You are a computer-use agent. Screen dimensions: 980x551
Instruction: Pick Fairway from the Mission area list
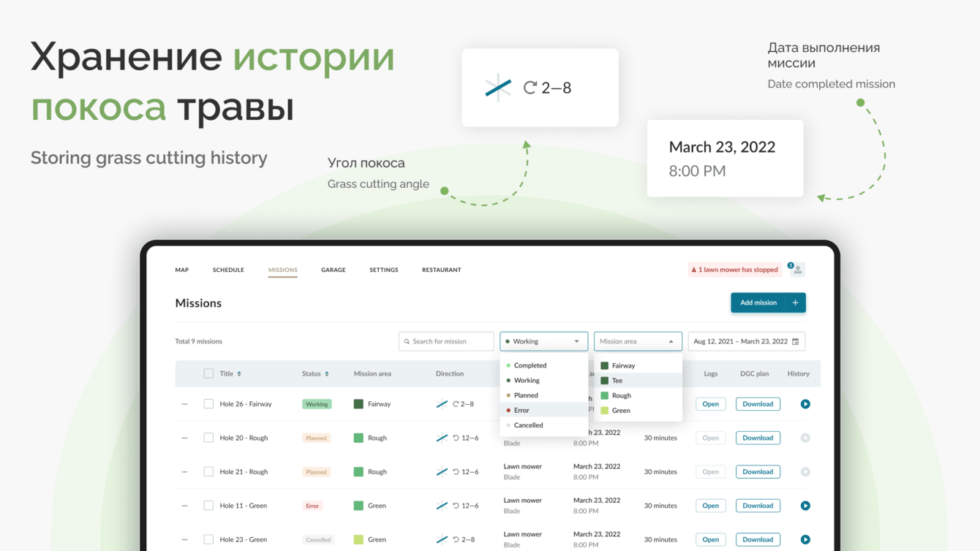(x=638, y=365)
